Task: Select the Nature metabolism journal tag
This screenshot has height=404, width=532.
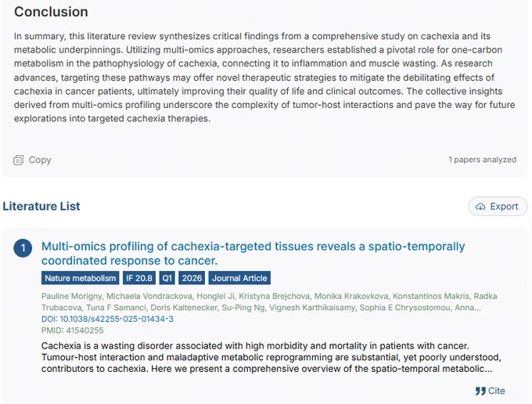Action: click(80, 278)
